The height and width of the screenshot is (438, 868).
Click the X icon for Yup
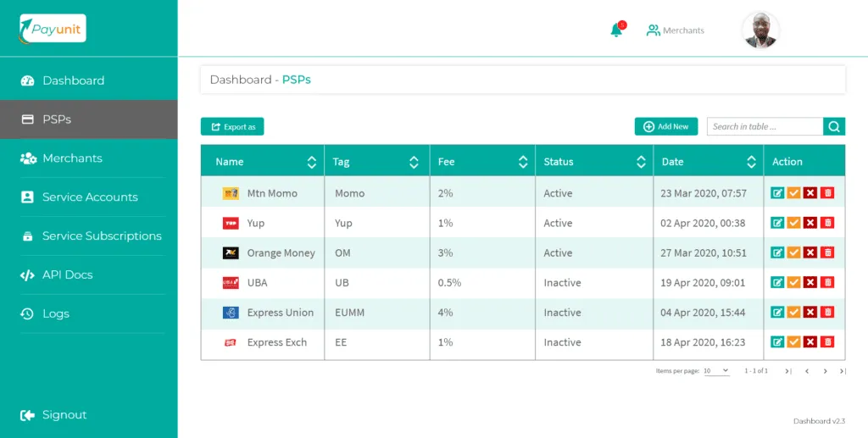click(810, 223)
